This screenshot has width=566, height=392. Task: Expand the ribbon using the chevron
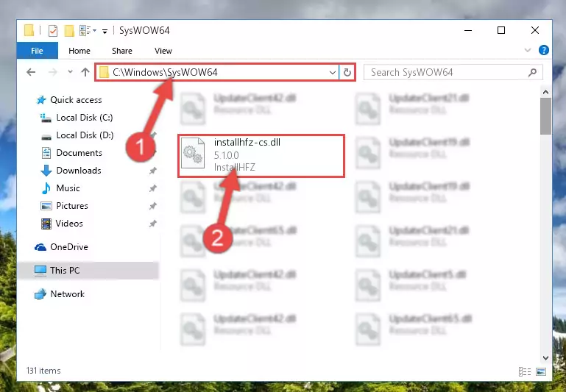(528, 50)
